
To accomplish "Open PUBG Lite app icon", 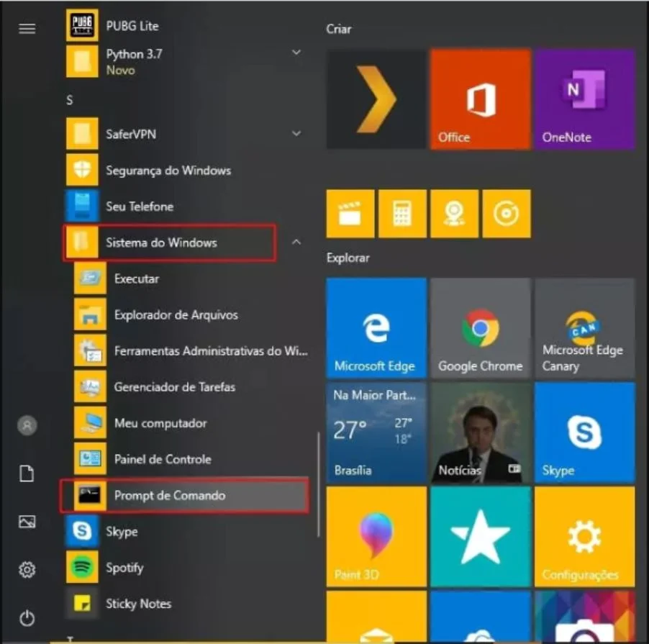I will pyautogui.click(x=82, y=25).
